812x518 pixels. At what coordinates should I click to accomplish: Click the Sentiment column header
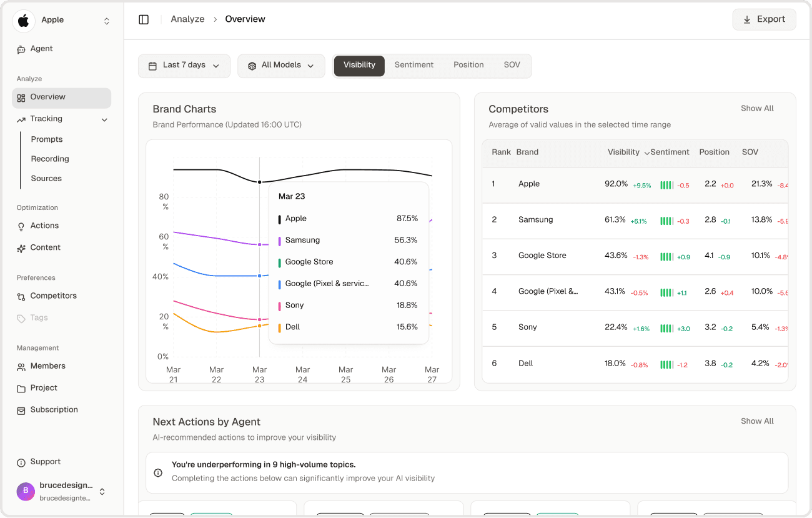670,152
